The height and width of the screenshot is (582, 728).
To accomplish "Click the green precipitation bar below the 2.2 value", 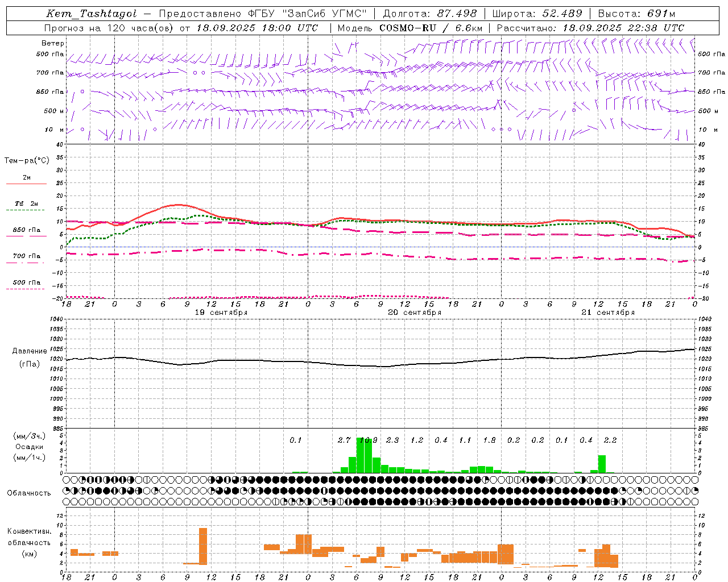I will point(602,464).
